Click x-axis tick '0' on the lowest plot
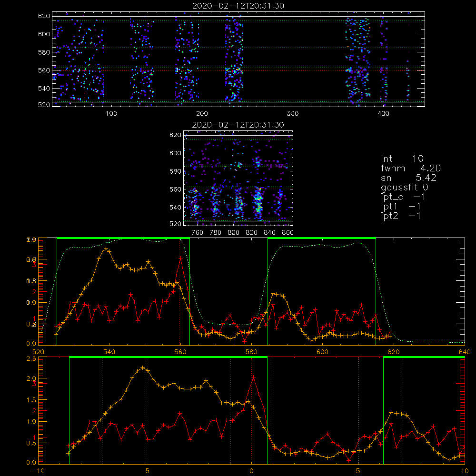 coord(251,471)
